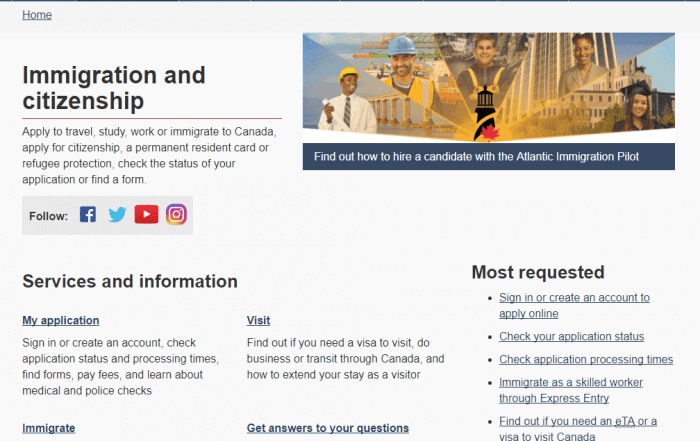
Task: Open the Immigrate link
Action: [x=49, y=428]
